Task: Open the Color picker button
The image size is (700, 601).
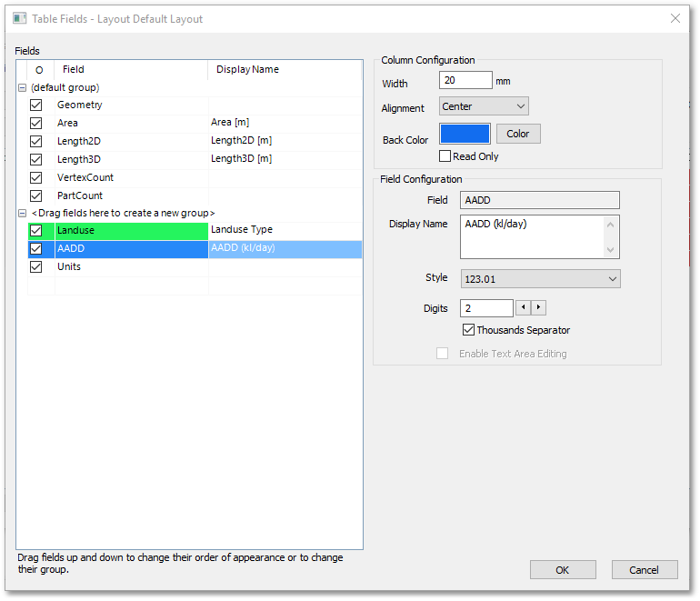Action: [518, 134]
